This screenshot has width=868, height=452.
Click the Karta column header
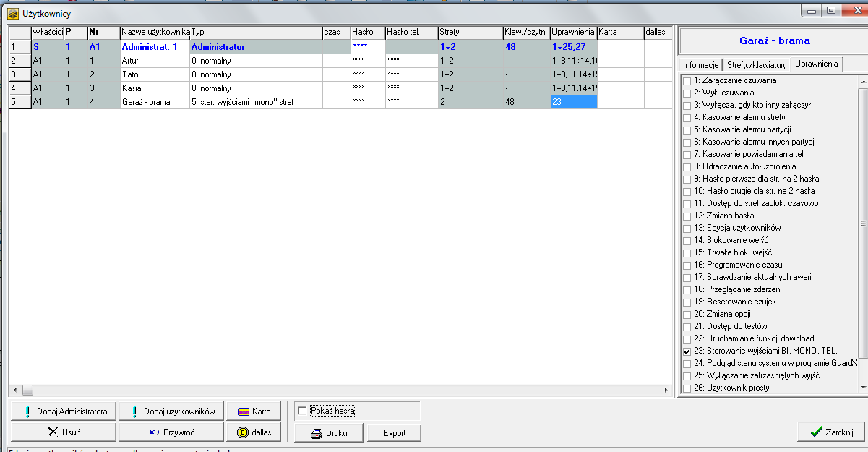click(x=621, y=33)
